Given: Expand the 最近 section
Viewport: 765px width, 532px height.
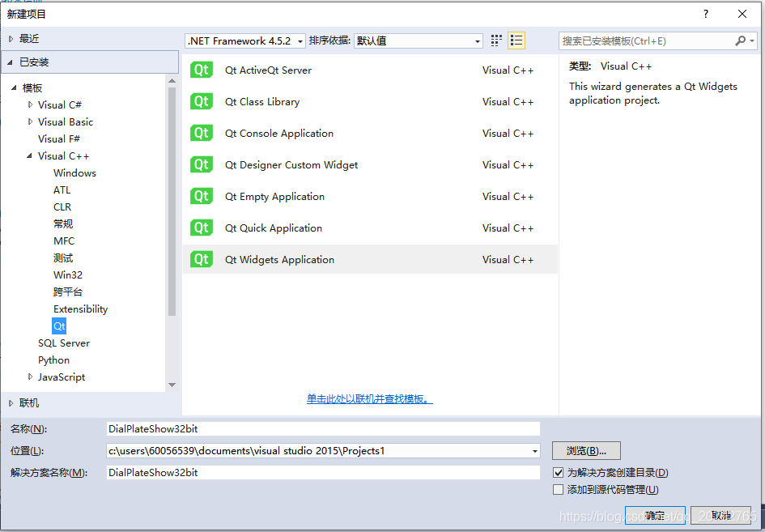Looking at the screenshot, I should [x=11, y=39].
